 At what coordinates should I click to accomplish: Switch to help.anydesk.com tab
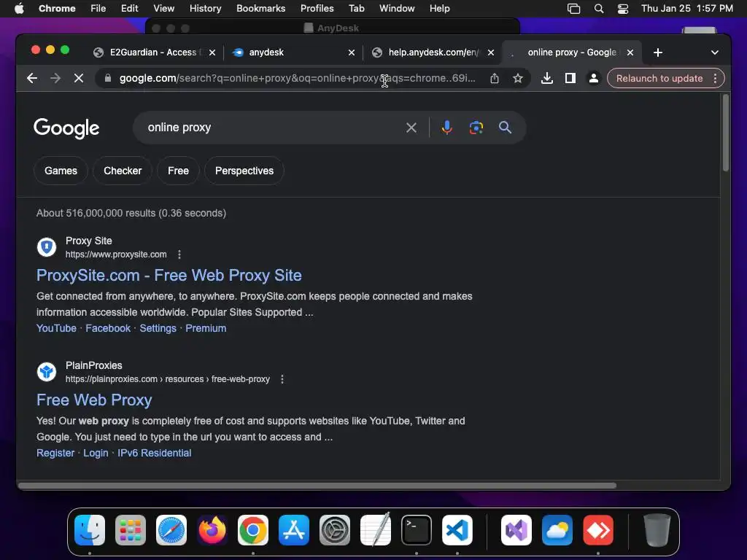point(429,52)
